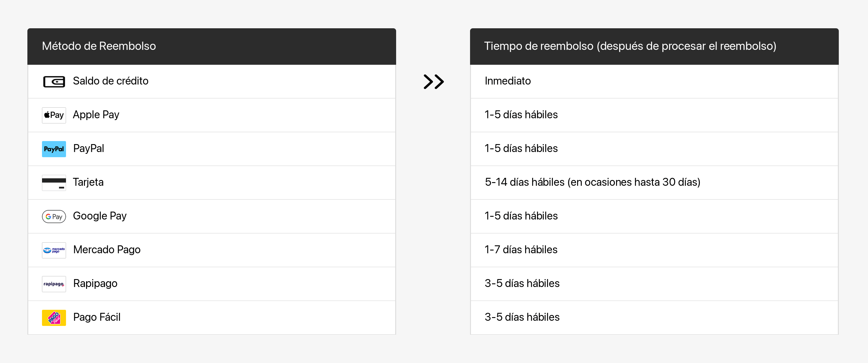Select the Mercado Pago method label
This screenshot has width=868, height=363.
[x=107, y=250]
